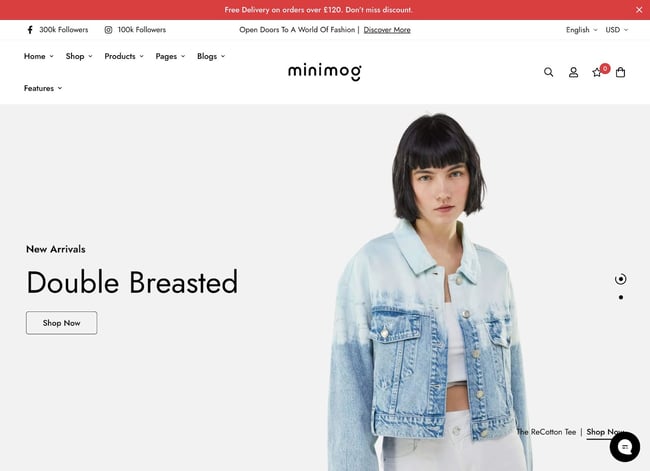Expand the English language dropdown

[582, 30]
